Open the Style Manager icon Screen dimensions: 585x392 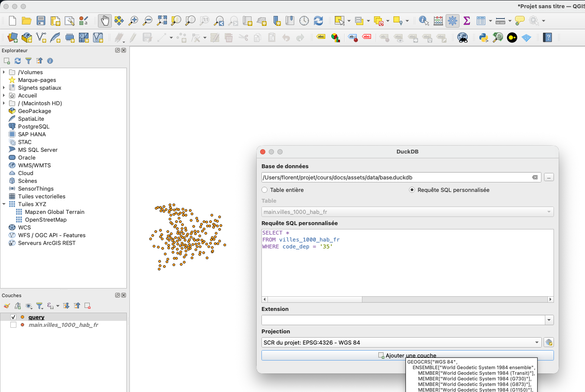click(84, 21)
